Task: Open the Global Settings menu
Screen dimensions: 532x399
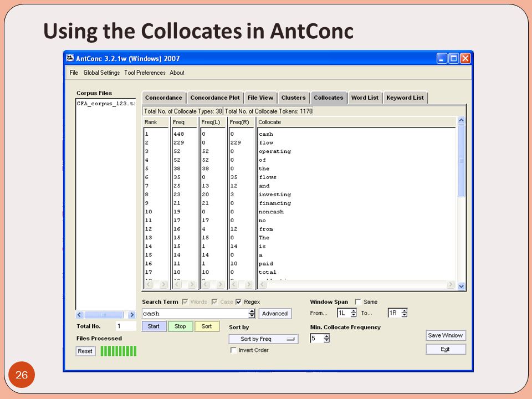Action: click(x=101, y=73)
